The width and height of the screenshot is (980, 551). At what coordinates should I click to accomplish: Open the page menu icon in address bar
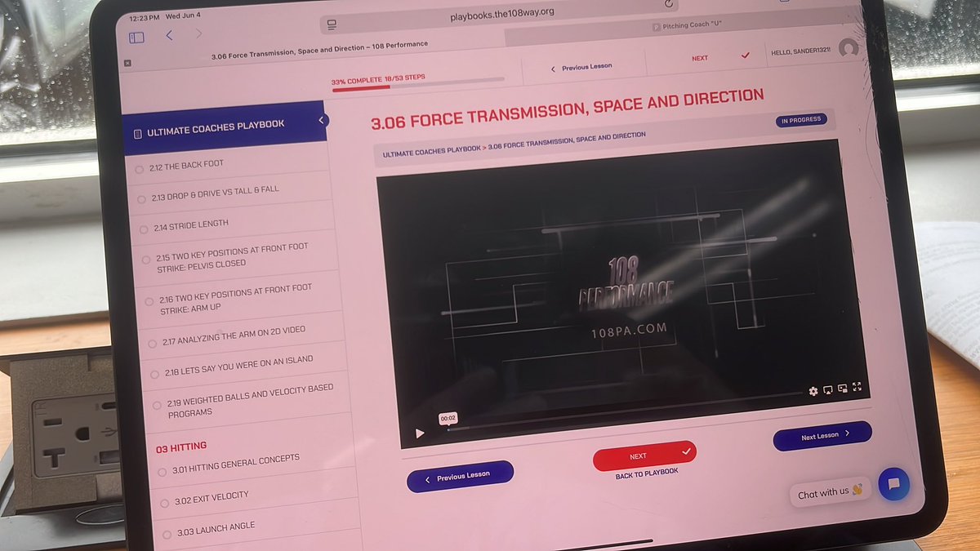332,26
